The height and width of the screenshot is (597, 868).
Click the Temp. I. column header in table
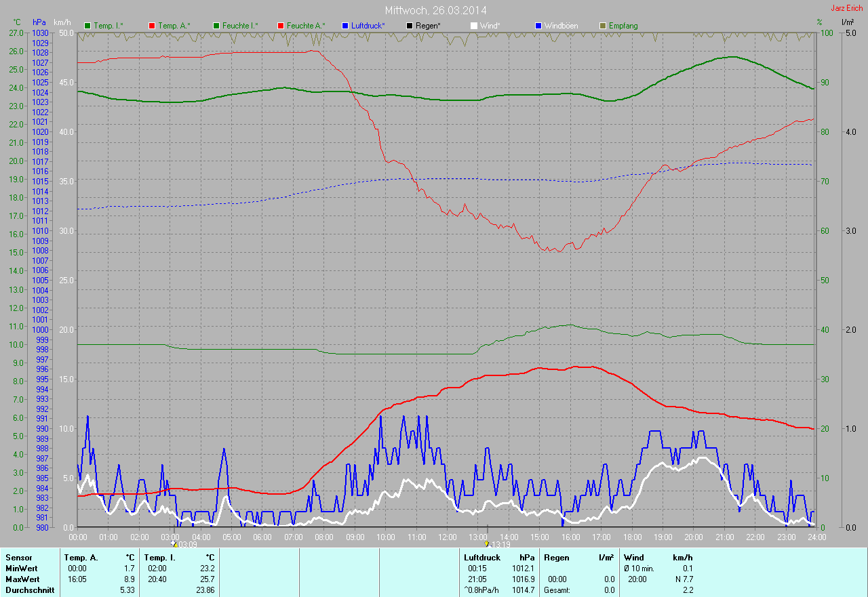point(160,557)
